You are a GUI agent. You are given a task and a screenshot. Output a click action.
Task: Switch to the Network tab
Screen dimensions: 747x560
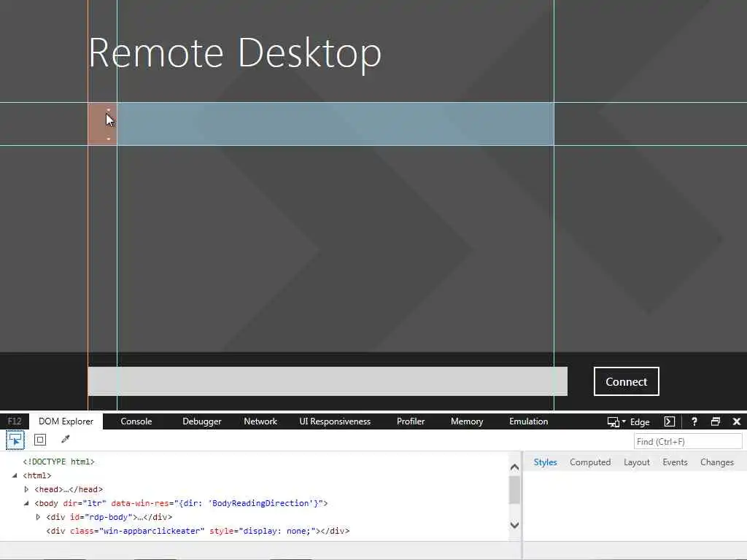pyautogui.click(x=260, y=421)
